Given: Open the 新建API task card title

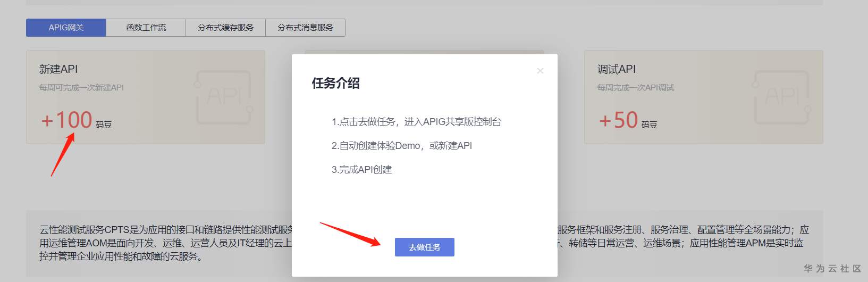Looking at the screenshot, I should point(58,69).
